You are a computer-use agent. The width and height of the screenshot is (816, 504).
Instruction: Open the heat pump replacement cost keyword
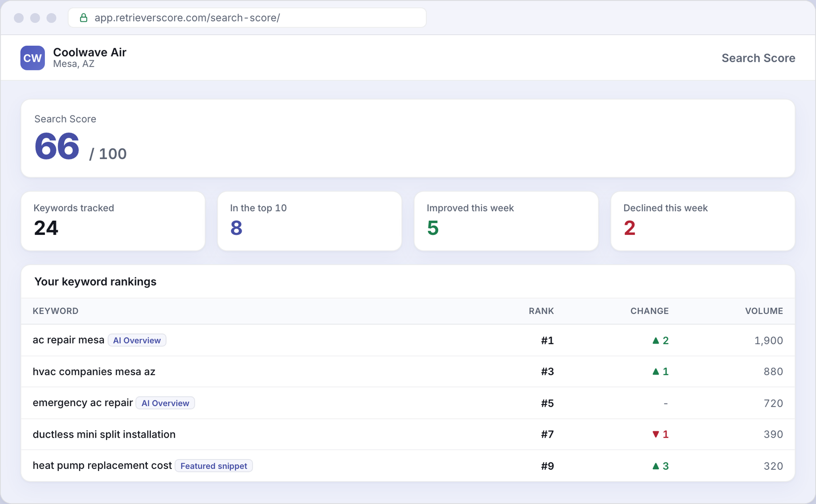tap(102, 465)
